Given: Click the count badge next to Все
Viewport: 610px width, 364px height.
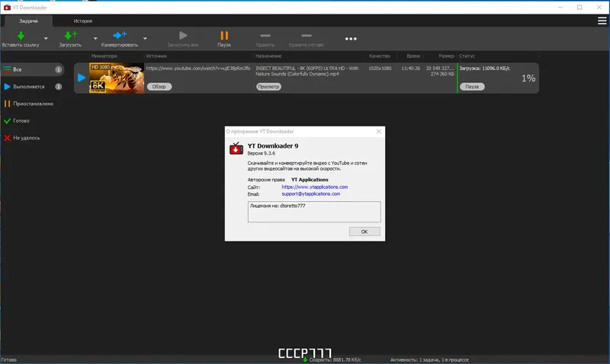Looking at the screenshot, I should (59, 69).
